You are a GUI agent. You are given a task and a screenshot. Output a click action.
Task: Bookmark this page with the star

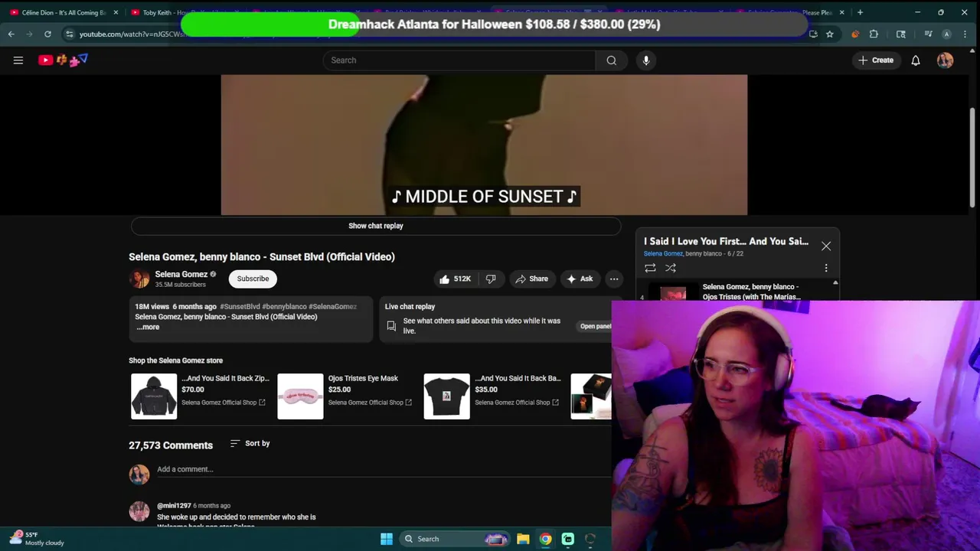coord(830,34)
